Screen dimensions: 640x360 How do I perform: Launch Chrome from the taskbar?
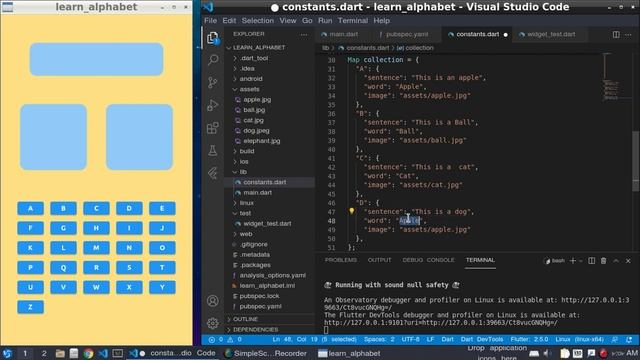point(88,353)
